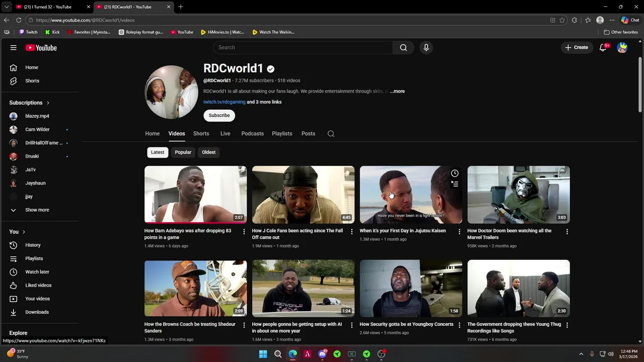Add Jujutsu Kaisen video to queue
This screenshot has width=644, height=362.
tap(455, 184)
